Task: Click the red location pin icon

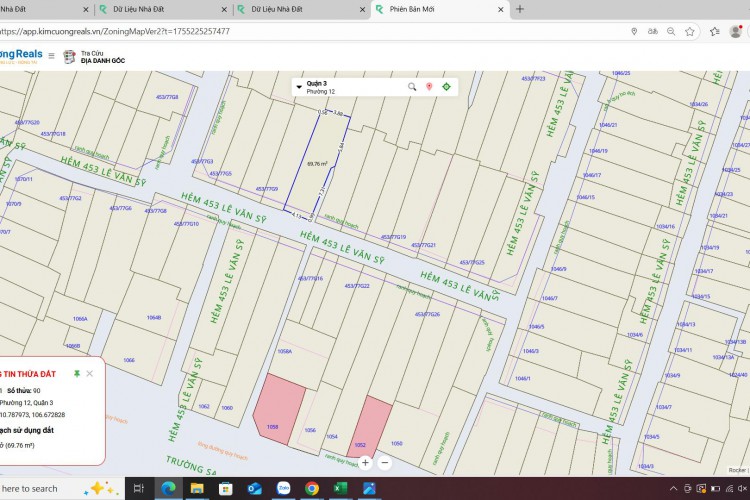Action: pos(429,87)
